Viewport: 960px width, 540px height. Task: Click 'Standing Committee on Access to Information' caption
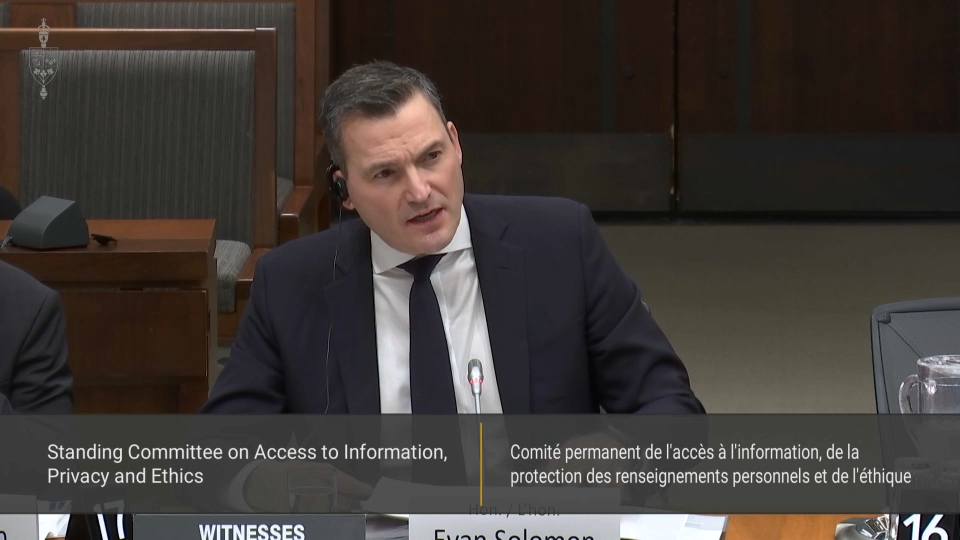pyautogui.click(x=247, y=452)
